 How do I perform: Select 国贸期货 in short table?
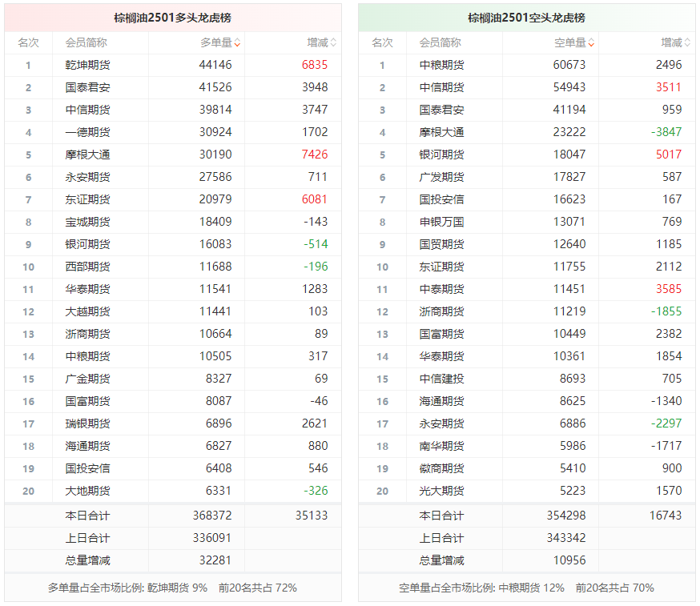pos(441,244)
